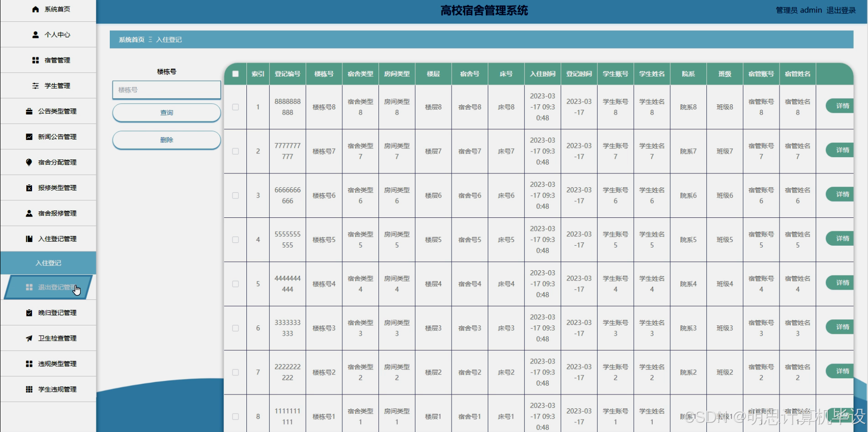This screenshot has width=868, height=432.
Task: Open 宿管管理 menu item
Action: click(48, 60)
